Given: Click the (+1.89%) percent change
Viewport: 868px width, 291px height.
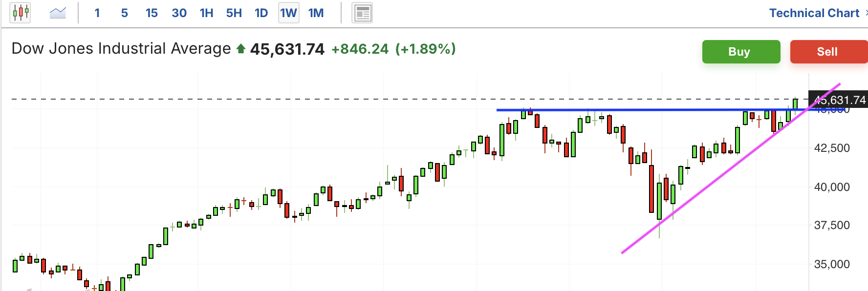Looking at the screenshot, I should pyautogui.click(x=426, y=49).
